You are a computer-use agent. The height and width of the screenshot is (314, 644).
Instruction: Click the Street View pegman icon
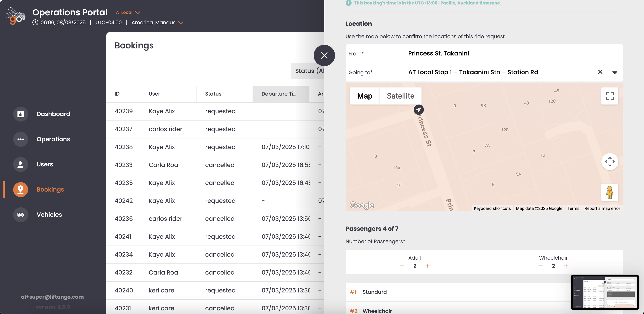point(609,192)
